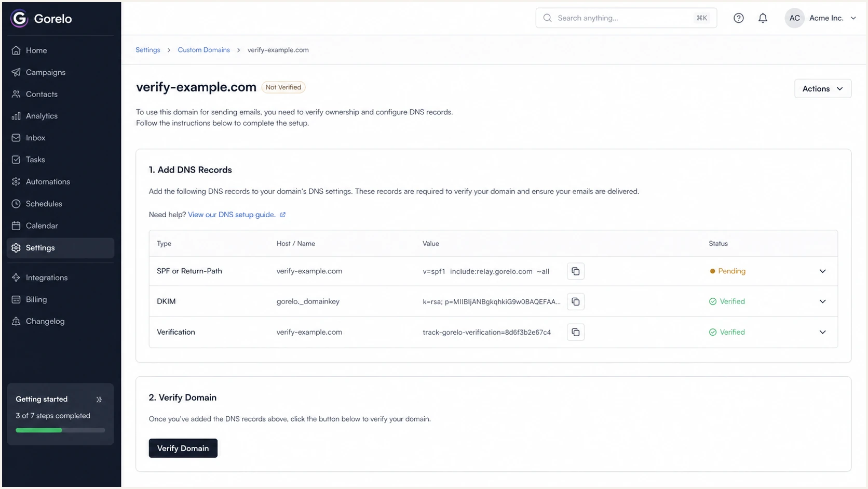Screen dimensions: 868x489
Task: Copy the DKIM record value
Action: coord(576,301)
